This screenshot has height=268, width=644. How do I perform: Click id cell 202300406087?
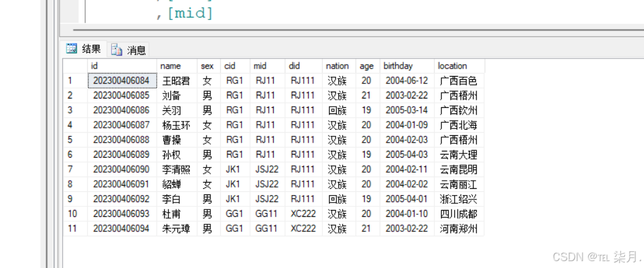122,125
